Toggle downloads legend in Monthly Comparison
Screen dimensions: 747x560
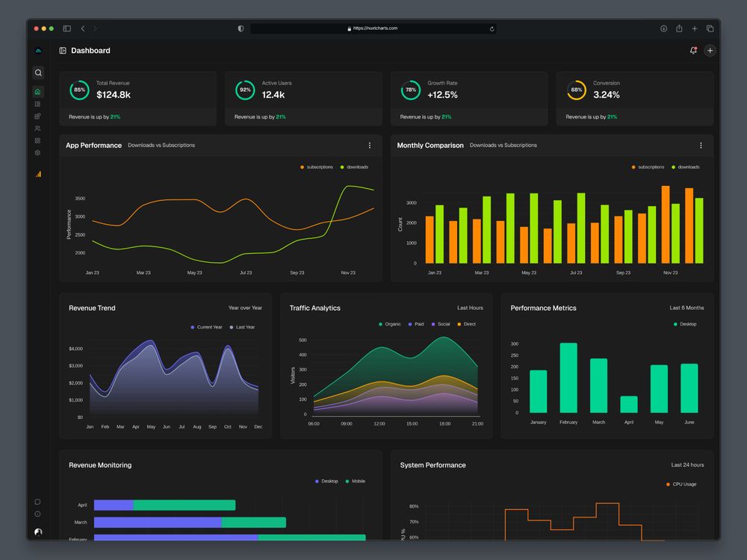click(x=685, y=167)
